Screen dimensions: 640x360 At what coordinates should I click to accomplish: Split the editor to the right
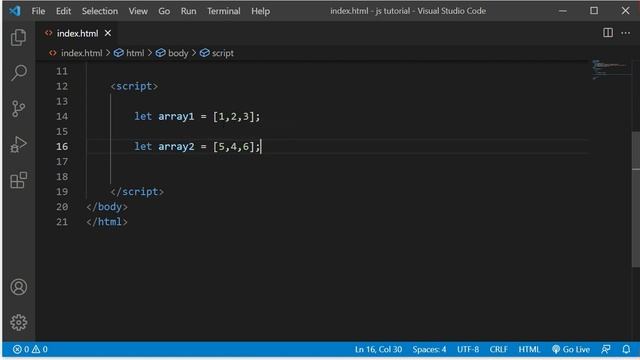coord(608,33)
